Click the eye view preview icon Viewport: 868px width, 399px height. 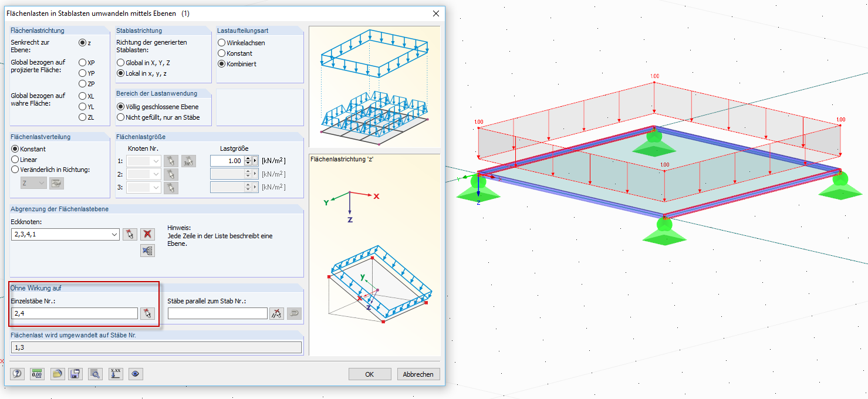pos(136,374)
